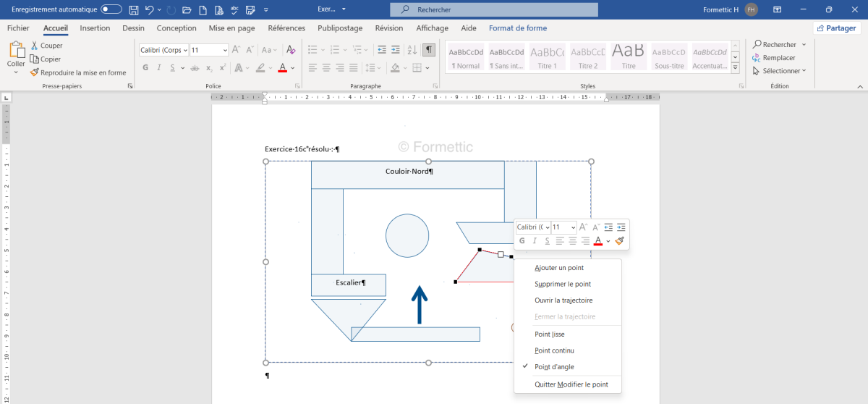Click the Couper scissors icon
868x404 pixels.
[x=34, y=46]
